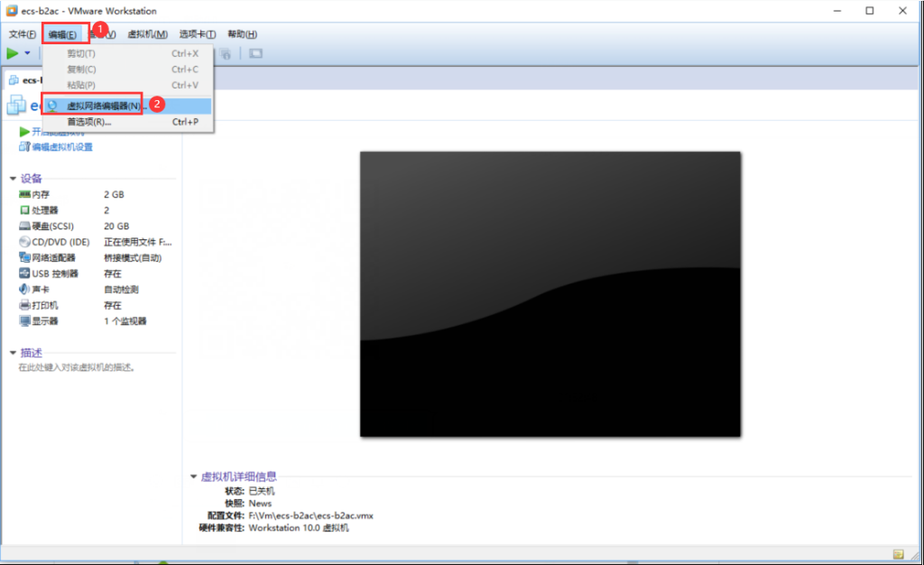The height and width of the screenshot is (565, 924).
Task: Click the black virtual machine screen preview
Action: tap(550, 294)
